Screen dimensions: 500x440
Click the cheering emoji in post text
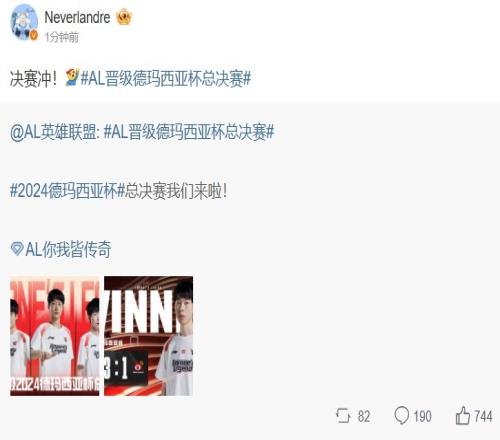tap(72, 78)
